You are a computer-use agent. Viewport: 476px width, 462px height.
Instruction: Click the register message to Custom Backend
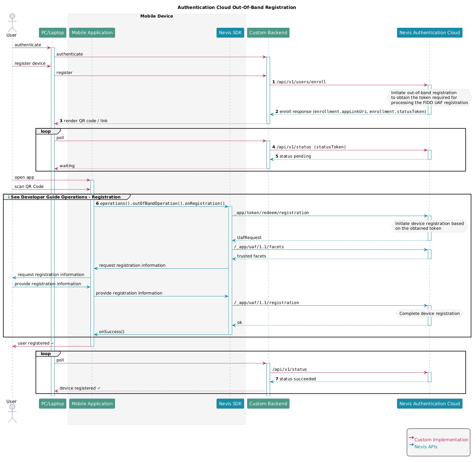click(x=64, y=73)
